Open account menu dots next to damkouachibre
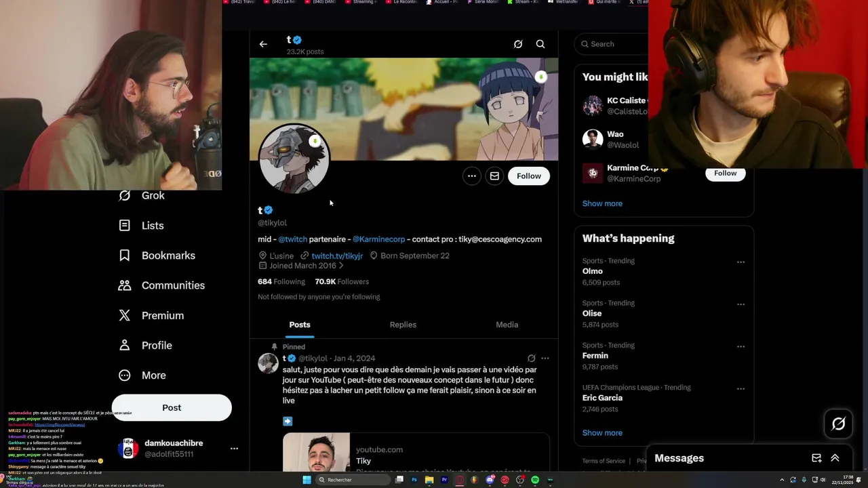This screenshot has height=488, width=868. [234, 449]
